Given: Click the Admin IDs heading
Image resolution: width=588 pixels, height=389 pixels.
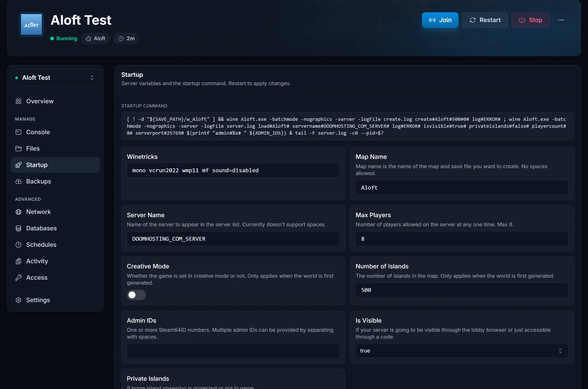Looking at the screenshot, I should tap(141, 321).
